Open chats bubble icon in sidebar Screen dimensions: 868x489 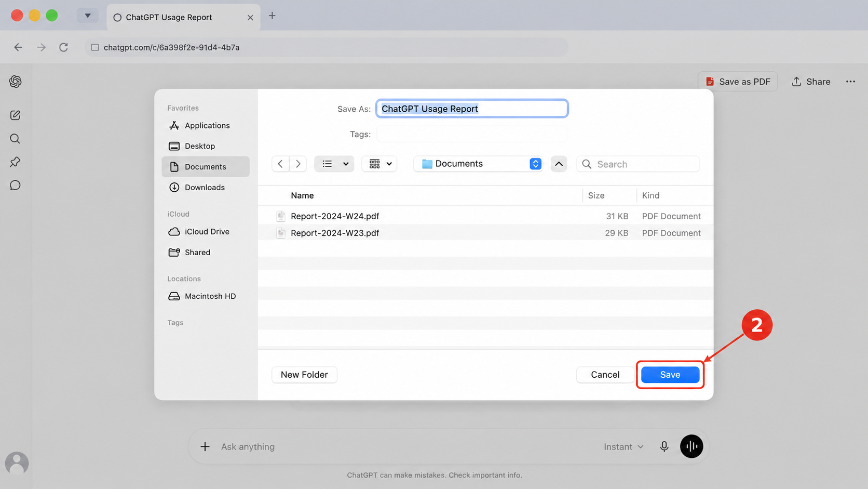click(x=15, y=186)
